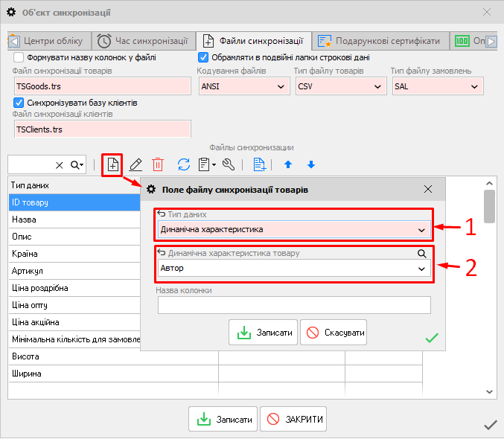Click the wrench settings icon
This screenshot has height=439, width=504.
coord(229,164)
